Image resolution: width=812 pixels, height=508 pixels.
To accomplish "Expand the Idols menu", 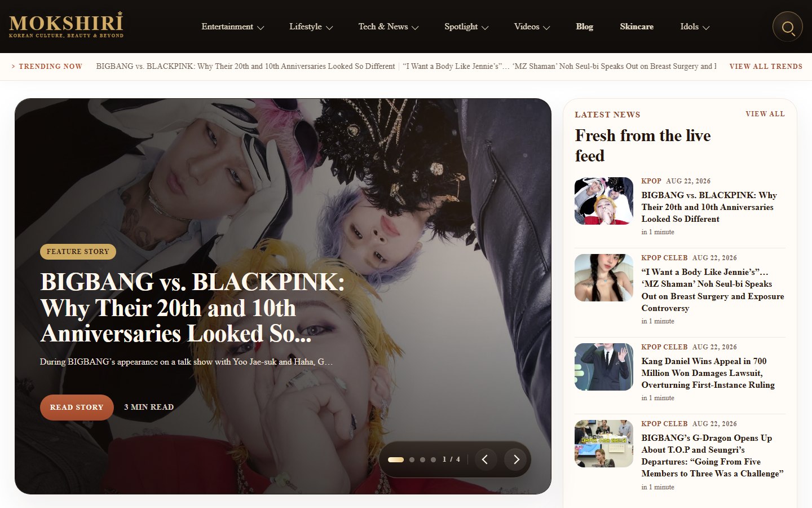I will pyautogui.click(x=695, y=27).
